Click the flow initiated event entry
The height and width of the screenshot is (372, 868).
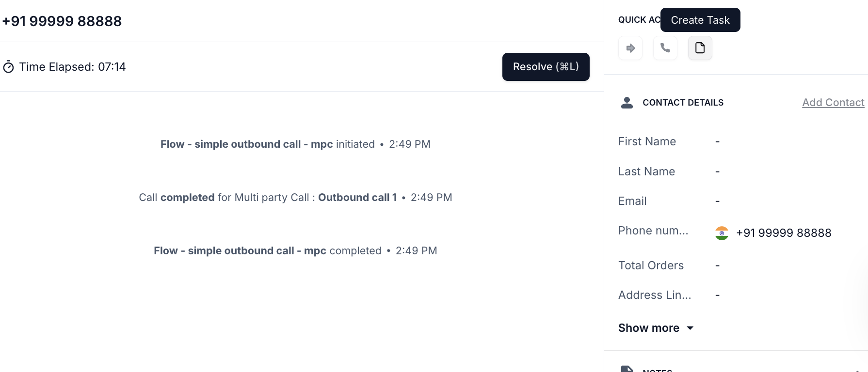[295, 144]
